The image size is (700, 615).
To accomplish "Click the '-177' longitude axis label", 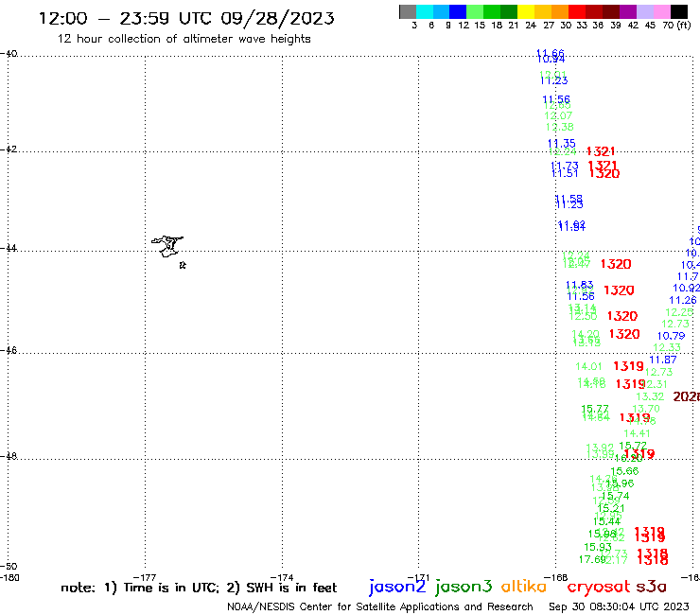I will tap(145, 577).
